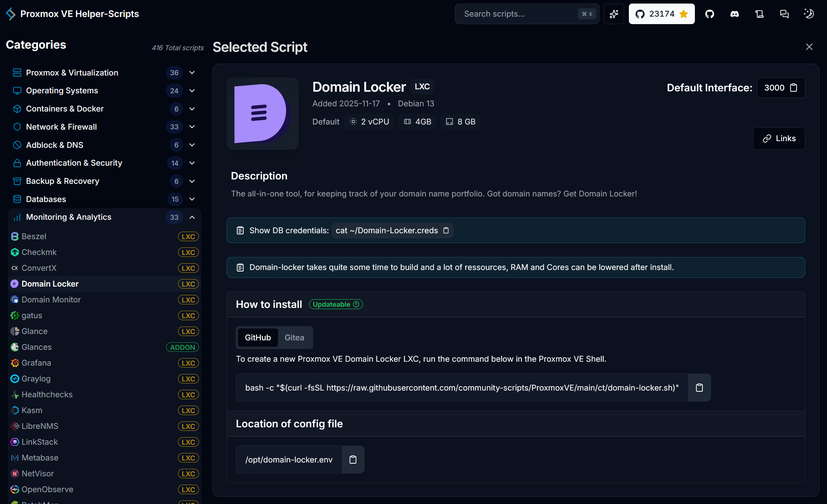This screenshot has width=827, height=504.
Task: Click the GitHub star counter showing 23174
Action: [661, 14]
